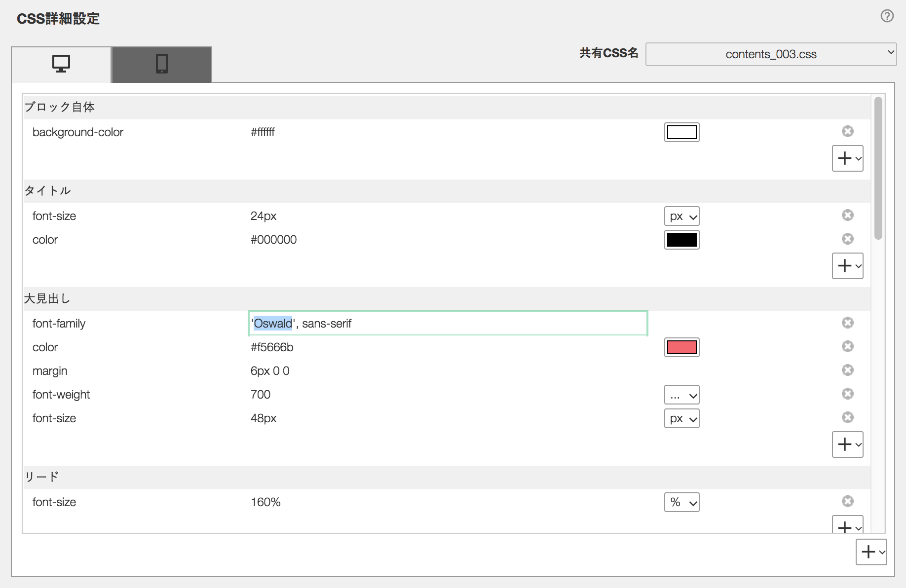906x588 pixels.
Task: Open the font-weight value dropdown
Action: [x=681, y=395]
